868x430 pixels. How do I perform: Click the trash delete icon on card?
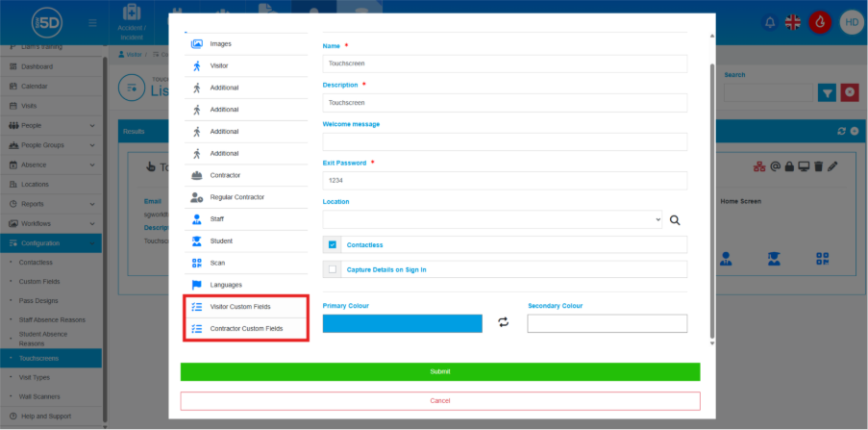pyautogui.click(x=819, y=165)
